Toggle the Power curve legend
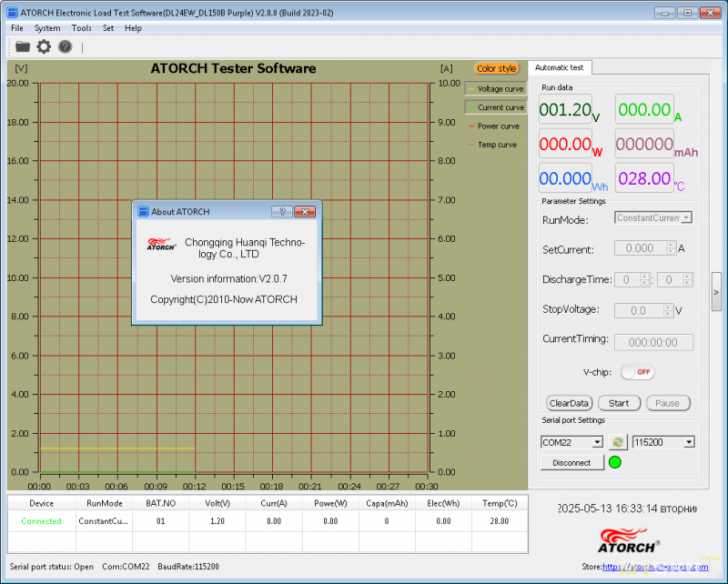This screenshot has width=728, height=584. 494,126
